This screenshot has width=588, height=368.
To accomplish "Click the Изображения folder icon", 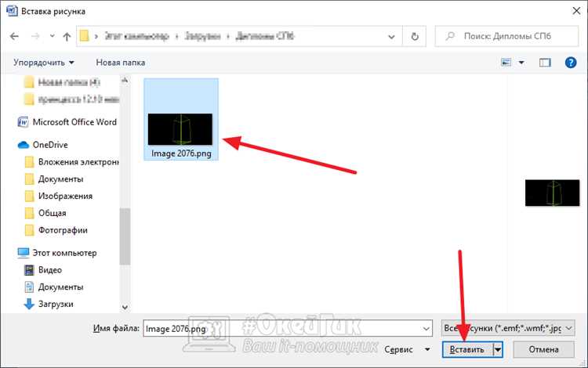I will 29,197.
